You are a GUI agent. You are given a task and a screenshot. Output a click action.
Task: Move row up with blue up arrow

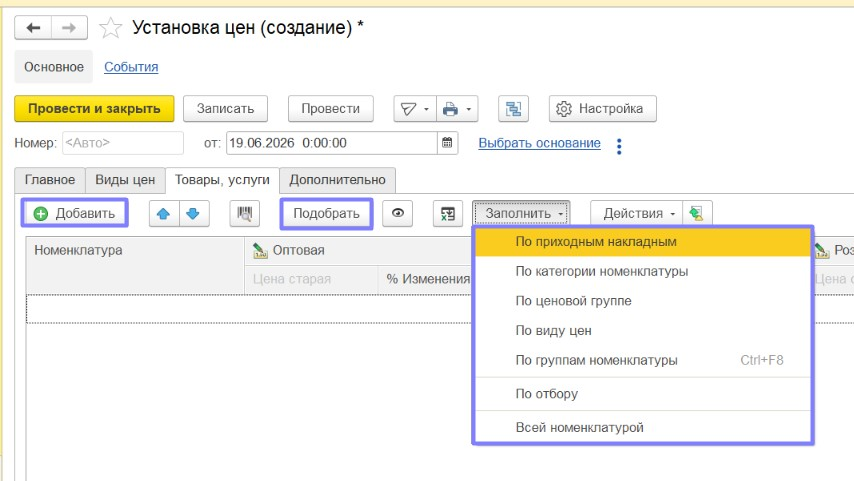[164, 214]
